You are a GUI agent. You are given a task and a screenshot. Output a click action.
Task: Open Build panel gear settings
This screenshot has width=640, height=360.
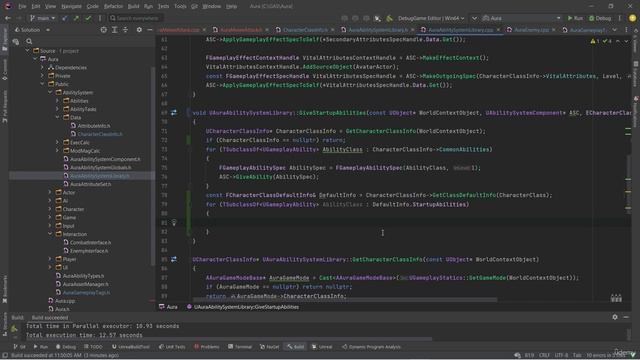pos(615,317)
